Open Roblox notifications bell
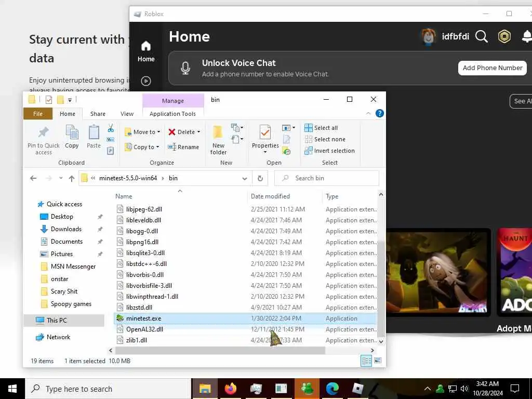532x399 pixels. 527,36
